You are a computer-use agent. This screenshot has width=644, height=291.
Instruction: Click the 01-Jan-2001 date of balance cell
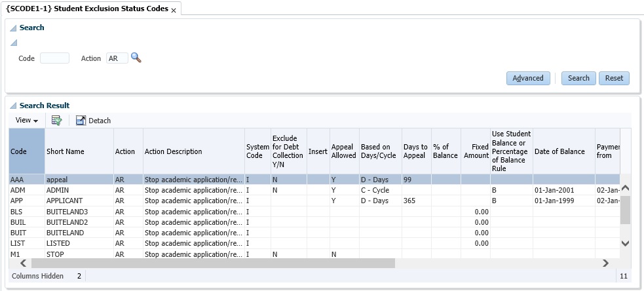click(564, 190)
